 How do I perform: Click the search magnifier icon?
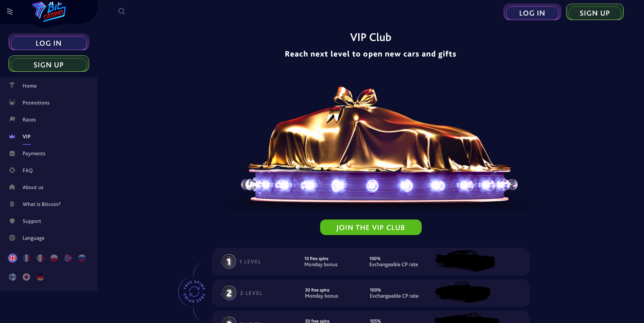click(x=121, y=11)
